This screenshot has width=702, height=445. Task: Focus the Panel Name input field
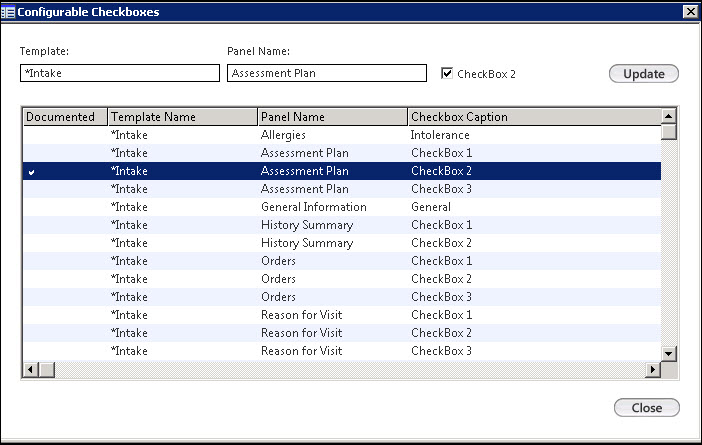point(327,73)
